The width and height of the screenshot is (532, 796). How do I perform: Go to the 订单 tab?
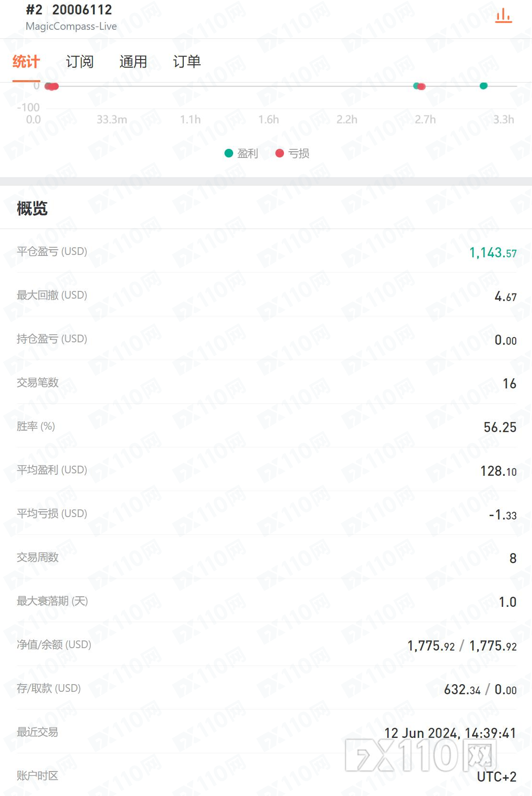[187, 62]
